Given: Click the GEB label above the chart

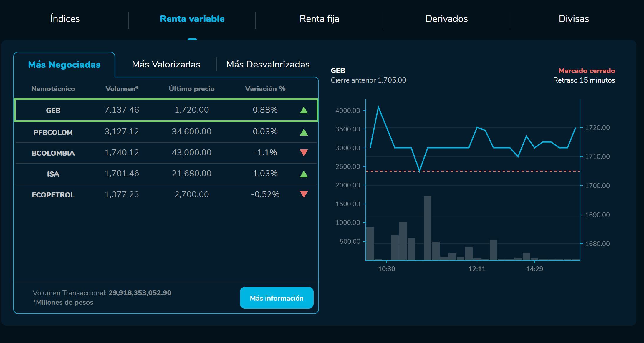Looking at the screenshot, I should click(337, 70).
